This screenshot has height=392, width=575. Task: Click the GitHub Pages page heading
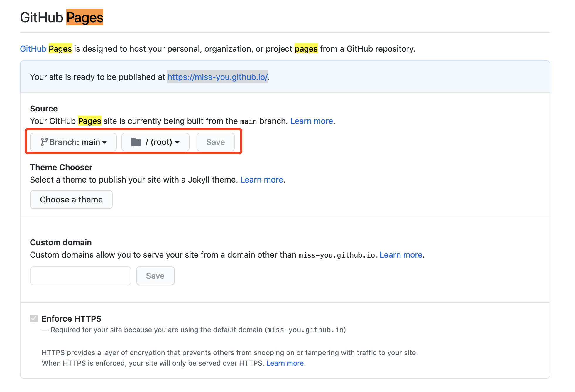[x=62, y=18]
